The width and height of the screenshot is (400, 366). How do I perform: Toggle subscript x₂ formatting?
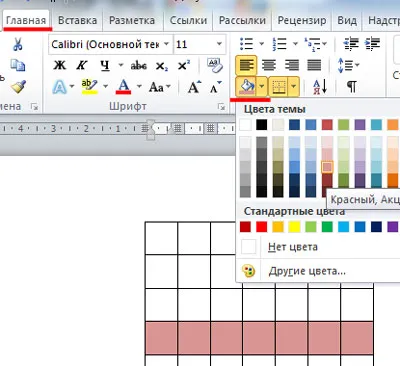162,66
